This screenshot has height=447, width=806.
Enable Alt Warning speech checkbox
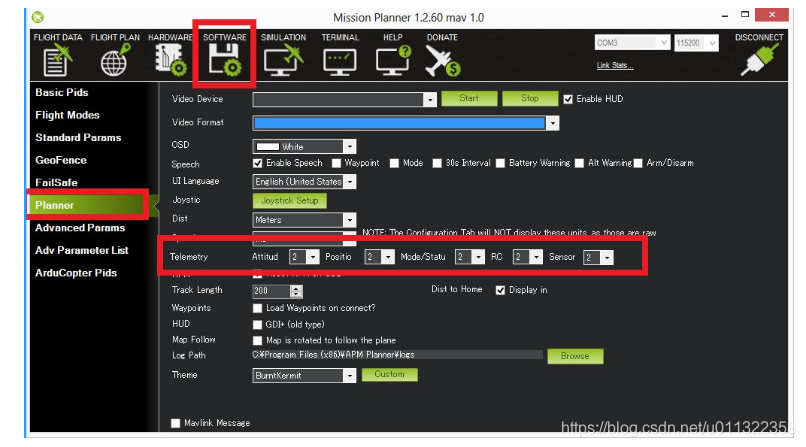[x=579, y=163]
